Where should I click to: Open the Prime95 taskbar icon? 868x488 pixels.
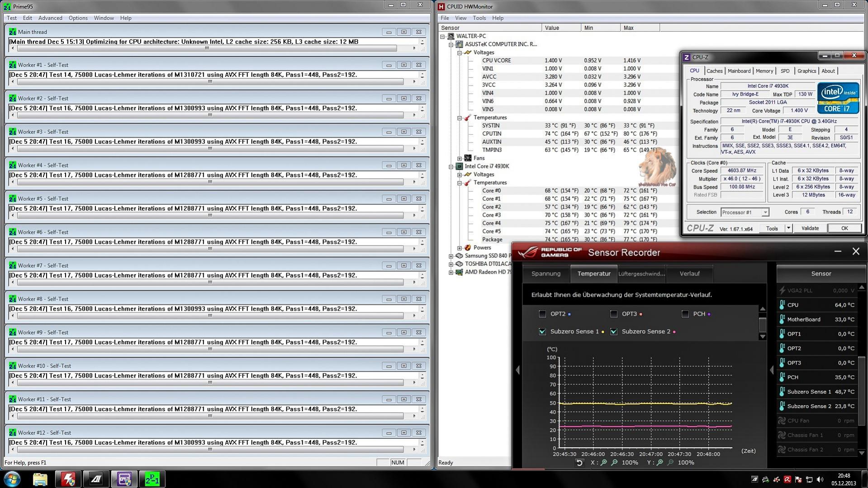tap(152, 479)
